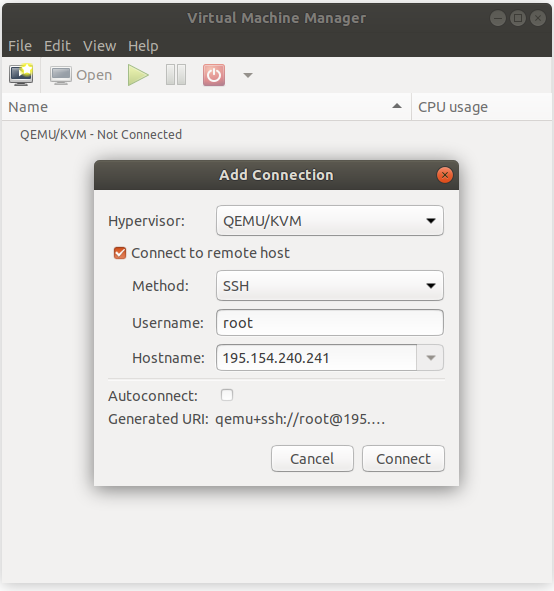Pause the virtual machine
This screenshot has height=591, width=554.
click(176, 75)
